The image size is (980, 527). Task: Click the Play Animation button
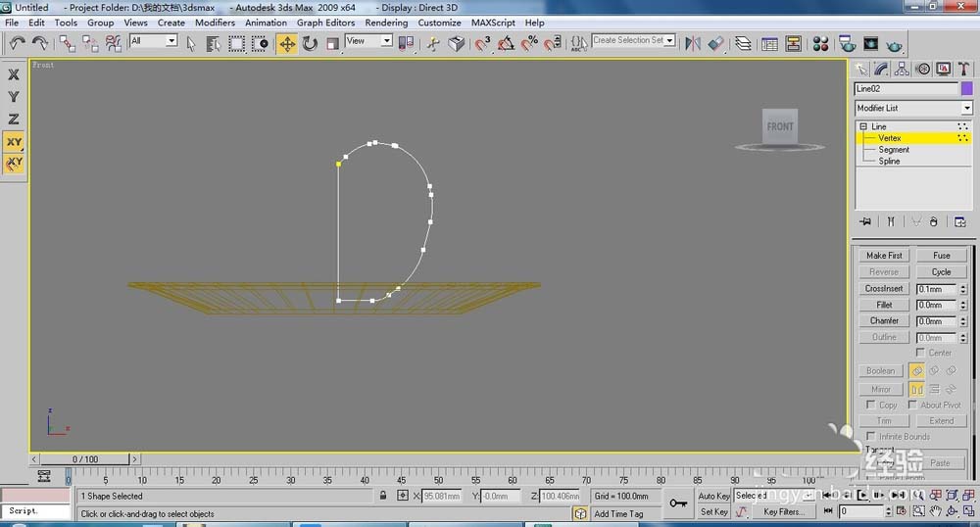[x=863, y=495]
